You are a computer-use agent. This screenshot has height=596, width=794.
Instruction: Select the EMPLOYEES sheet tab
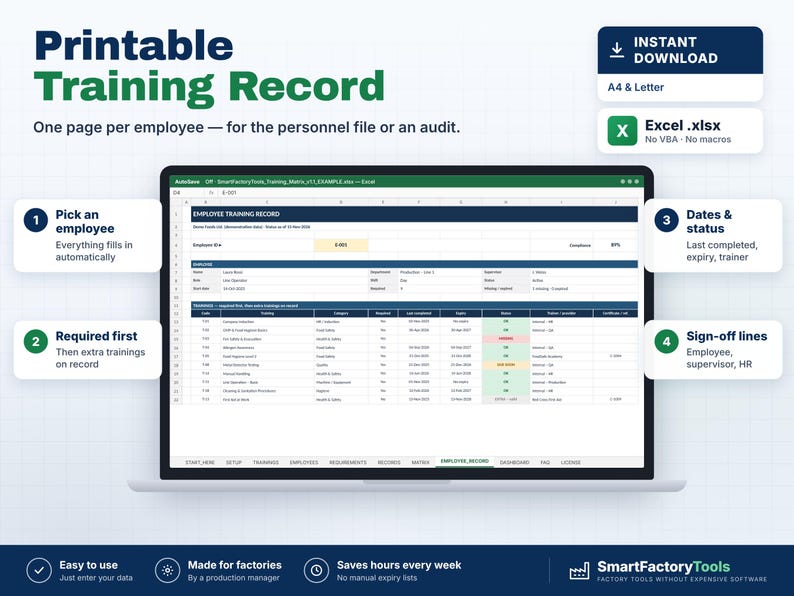coord(304,462)
